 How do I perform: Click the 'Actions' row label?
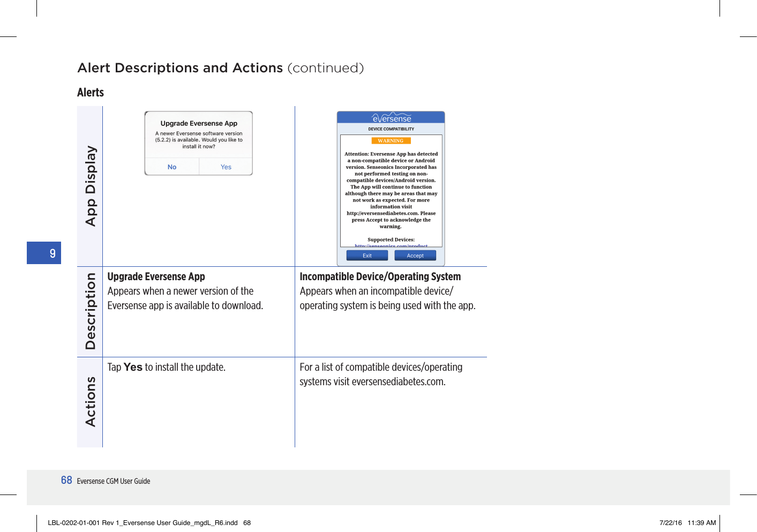[91, 402]
